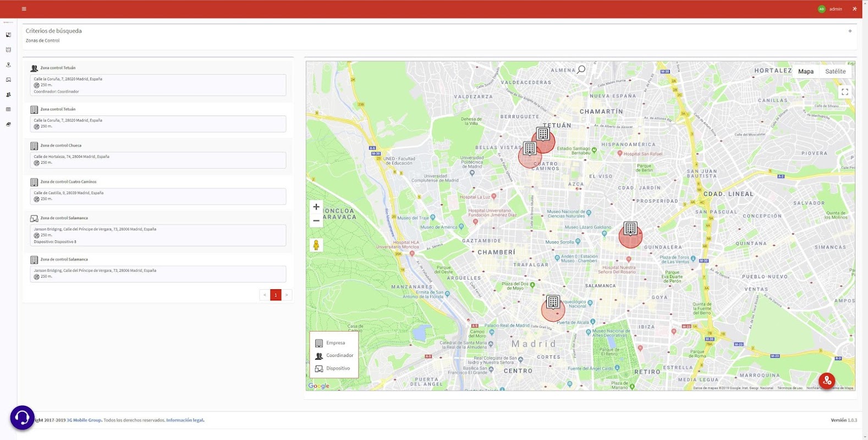Screen dimensions: 868x440
Task: Open the device icon in left sidebar
Action: pos(8,80)
